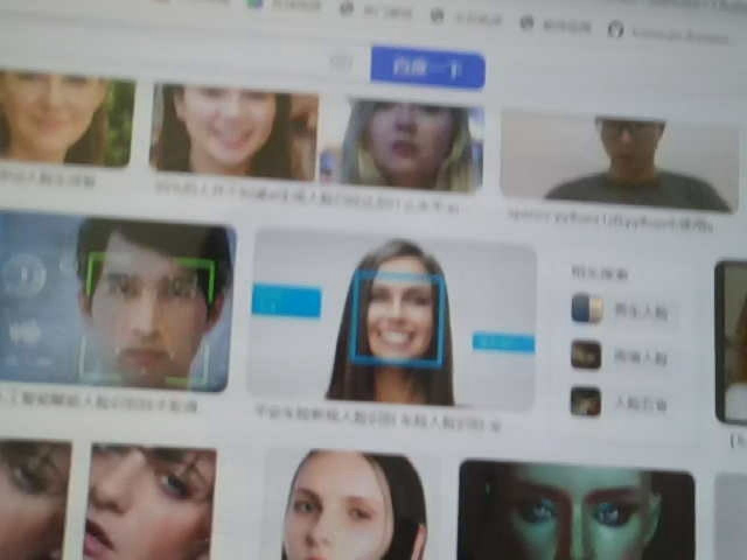Click the camera icon inside the search box
The width and height of the screenshot is (747, 560).
click(x=343, y=62)
